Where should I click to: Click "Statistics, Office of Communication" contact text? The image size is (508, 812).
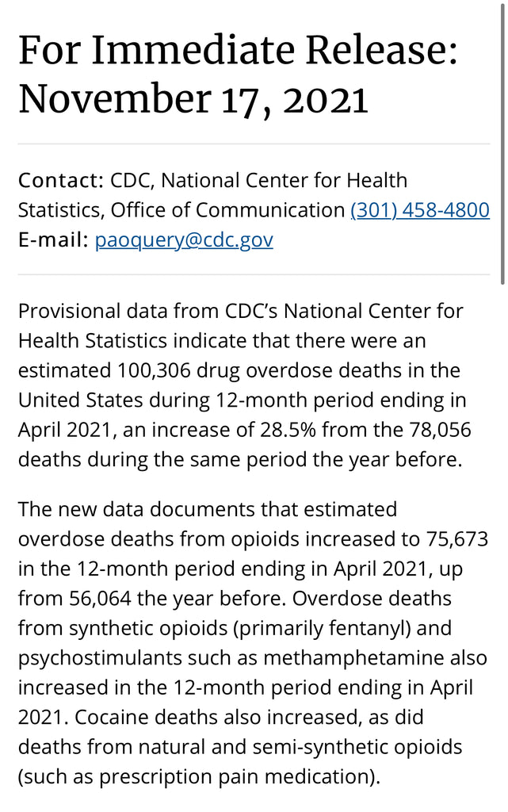point(181,210)
